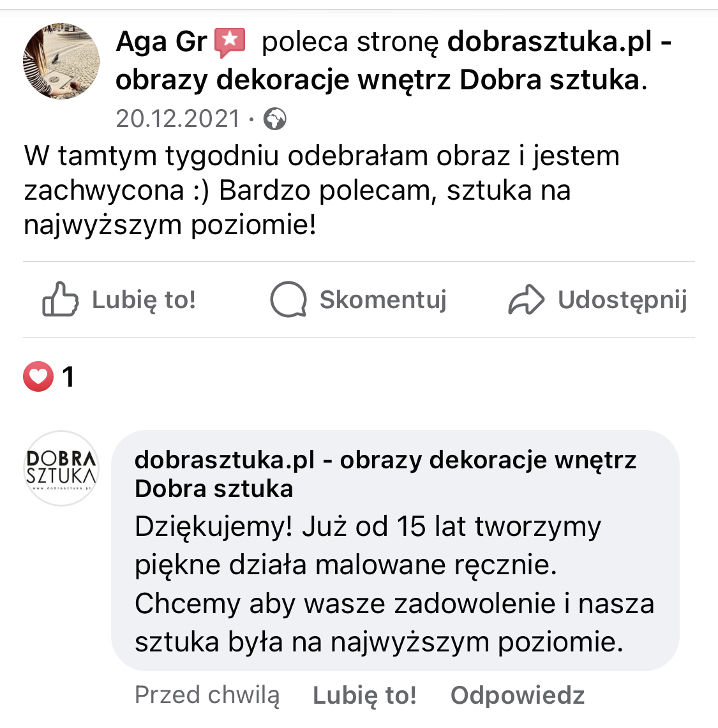
Task: Click the Aga Gr author name
Action: coord(161,42)
